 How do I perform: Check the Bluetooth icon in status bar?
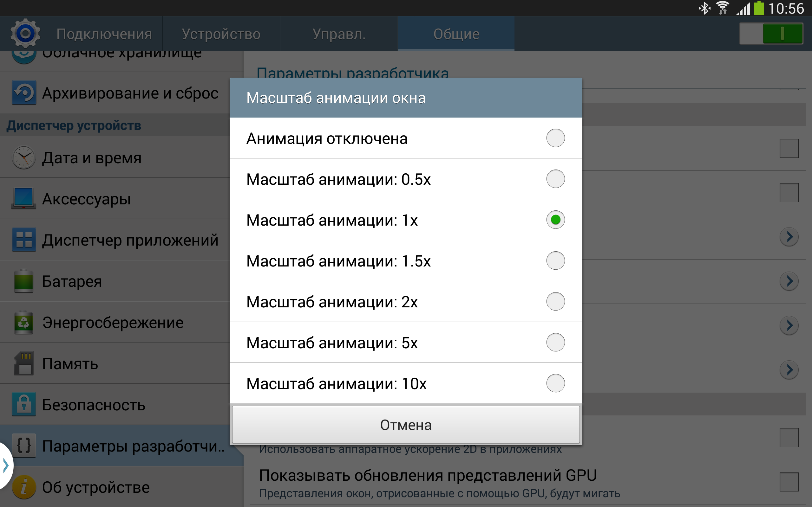[704, 8]
